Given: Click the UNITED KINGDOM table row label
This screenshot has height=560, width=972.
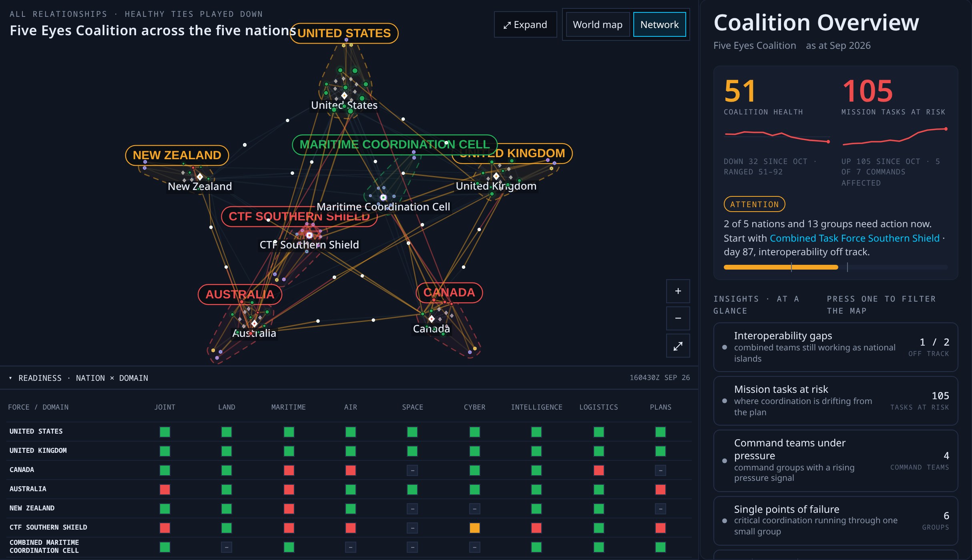Looking at the screenshot, I should pyautogui.click(x=38, y=450).
